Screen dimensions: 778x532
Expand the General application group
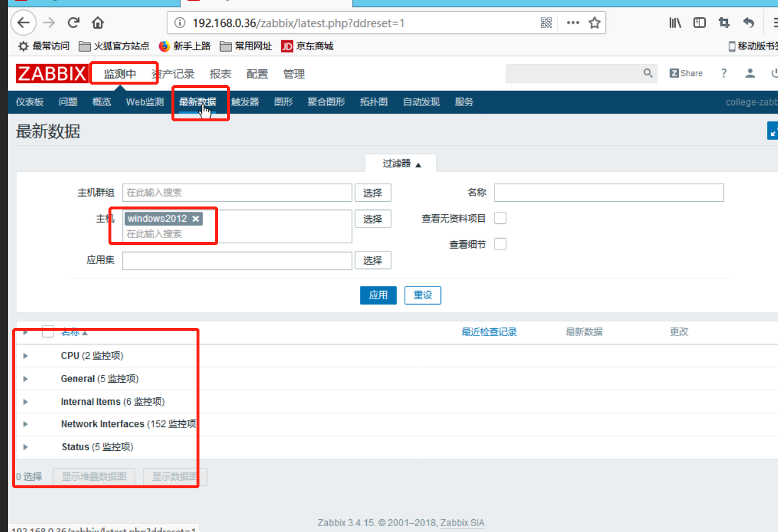(x=26, y=379)
